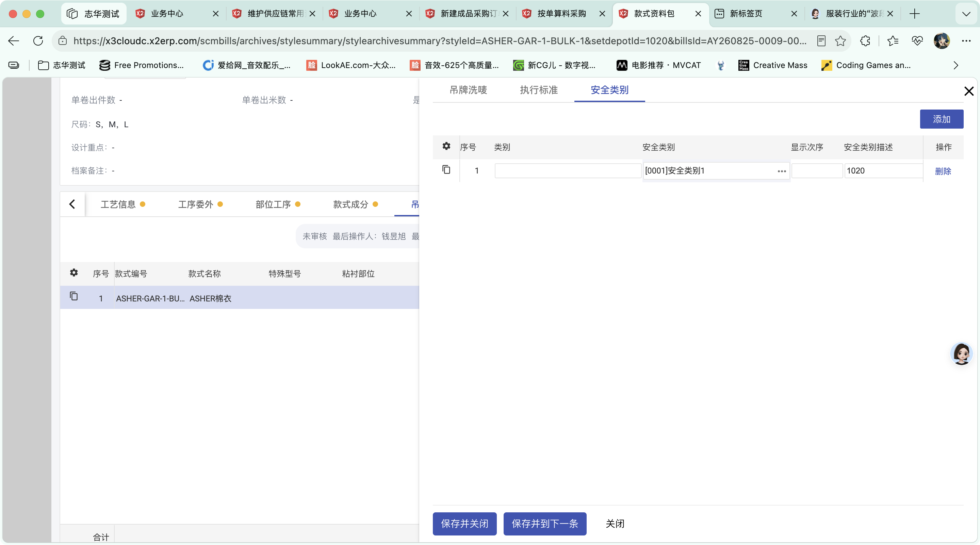This screenshot has width=980, height=545.
Task: Open the browser settings and more menu
Action: click(x=966, y=41)
